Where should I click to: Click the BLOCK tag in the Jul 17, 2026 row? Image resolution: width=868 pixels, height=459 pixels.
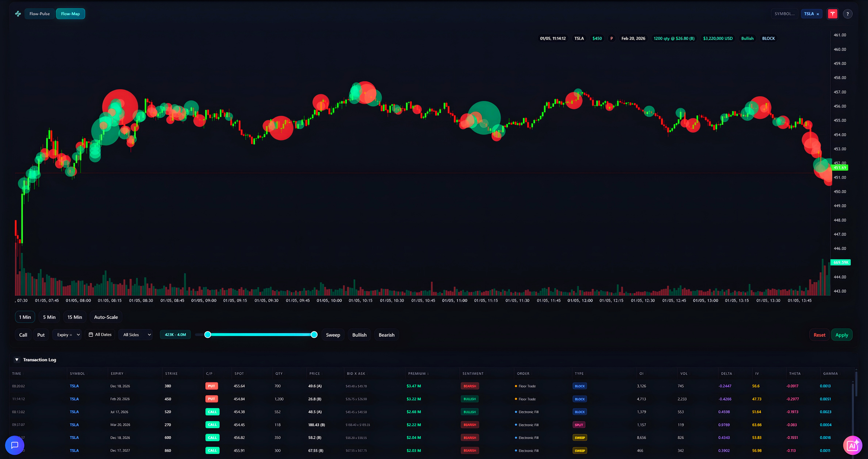point(580,412)
